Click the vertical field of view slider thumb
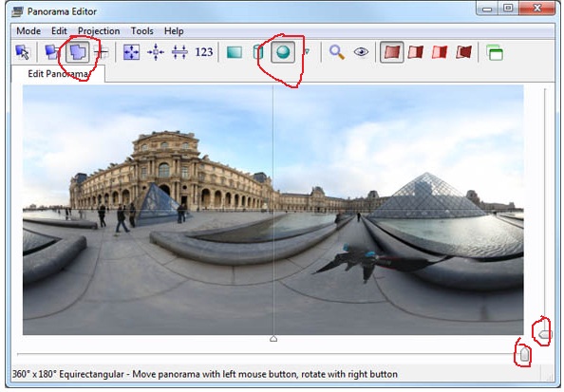This screenshot has height=392, width=564. click(x=545, y=335)
